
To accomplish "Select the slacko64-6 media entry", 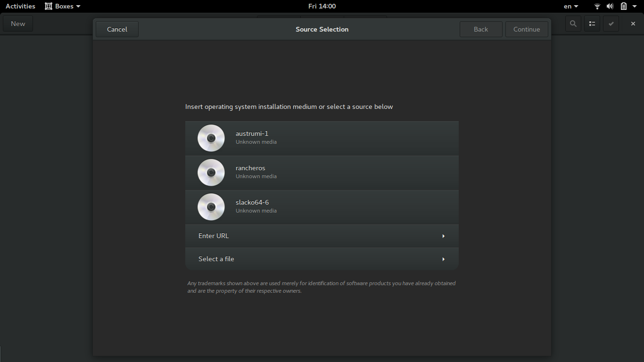I will coord(322,207).
